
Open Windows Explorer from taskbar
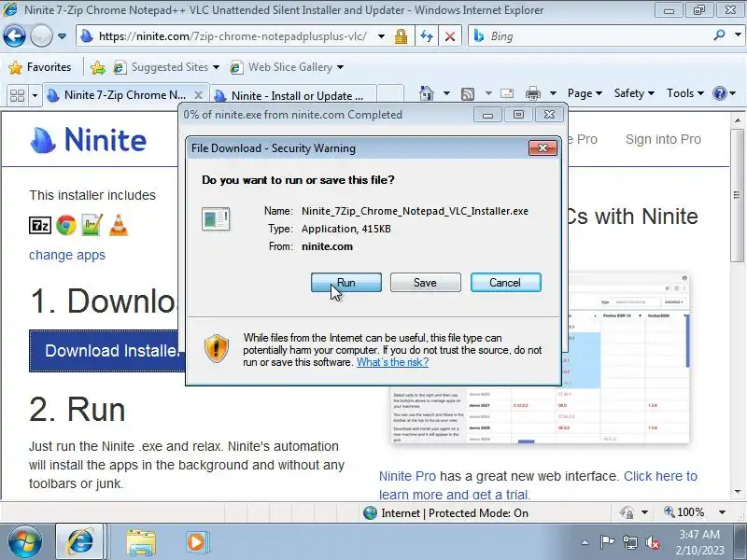pos(141,542)
